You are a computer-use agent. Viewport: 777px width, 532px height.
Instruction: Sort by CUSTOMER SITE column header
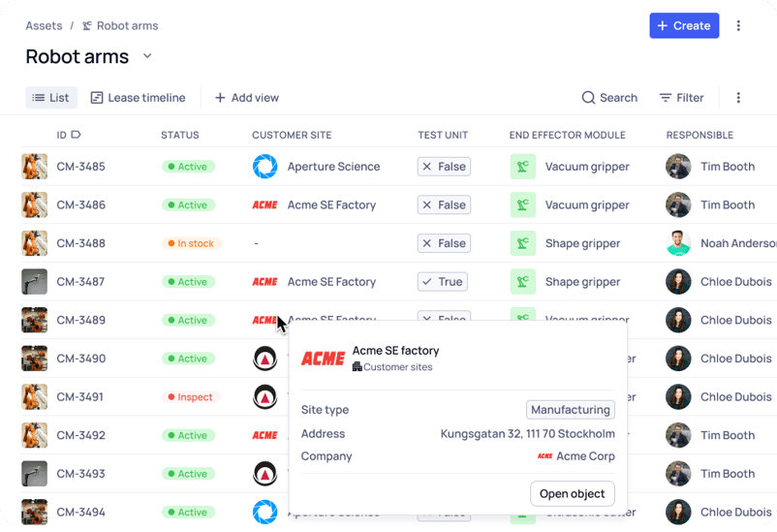pos(292,135)
